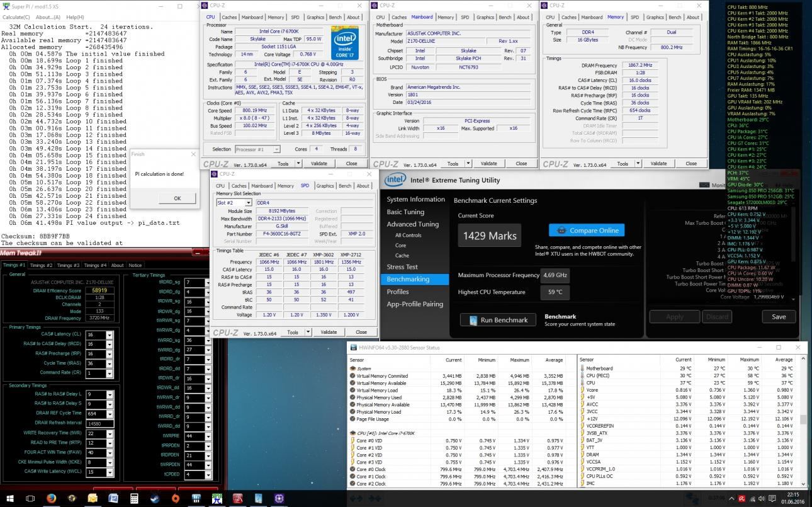
Task: Click the System group icon in HWiNFO
Action: coord(352,369)
